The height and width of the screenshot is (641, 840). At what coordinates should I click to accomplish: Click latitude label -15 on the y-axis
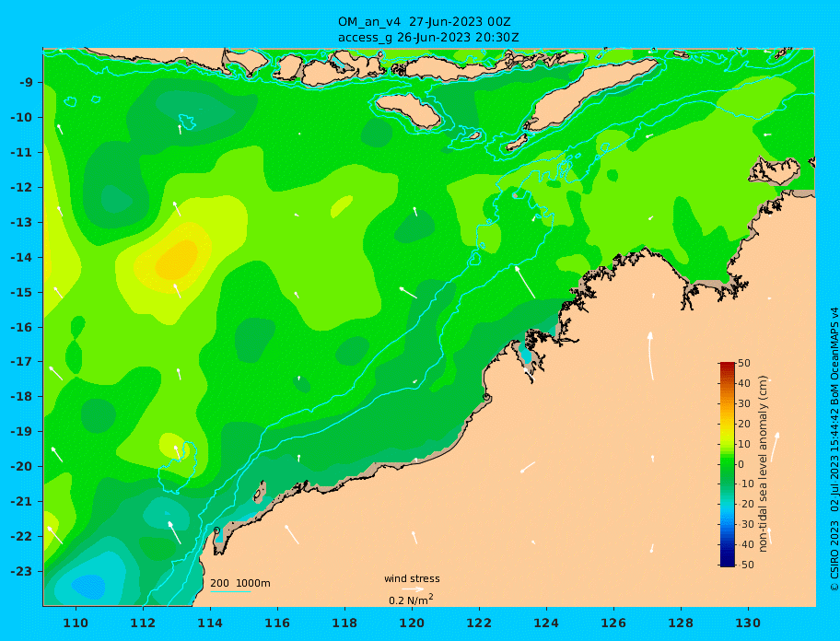(x=22, y=292)
